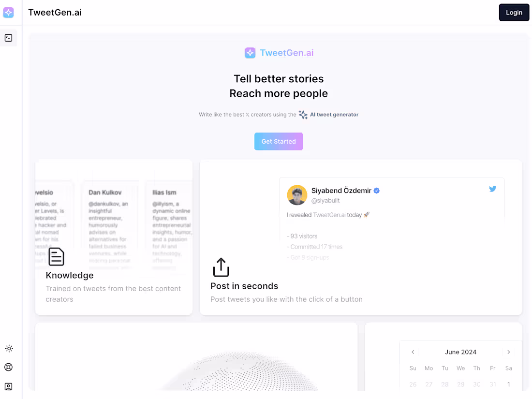Click the Knowledge document icon
532x399 pixels.
56,256
